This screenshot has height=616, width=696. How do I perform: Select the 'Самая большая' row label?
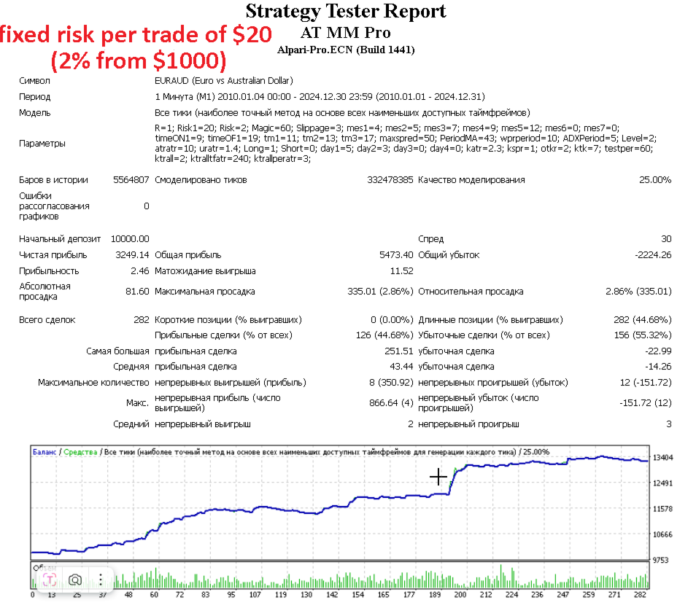click(x=117, y=351)
